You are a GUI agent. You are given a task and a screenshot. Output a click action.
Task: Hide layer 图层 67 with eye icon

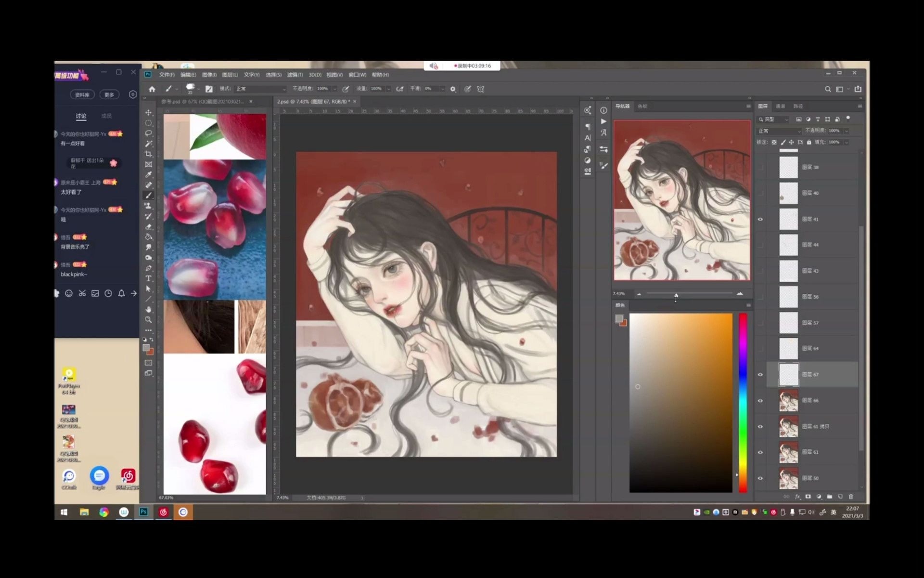click(760, 374)
